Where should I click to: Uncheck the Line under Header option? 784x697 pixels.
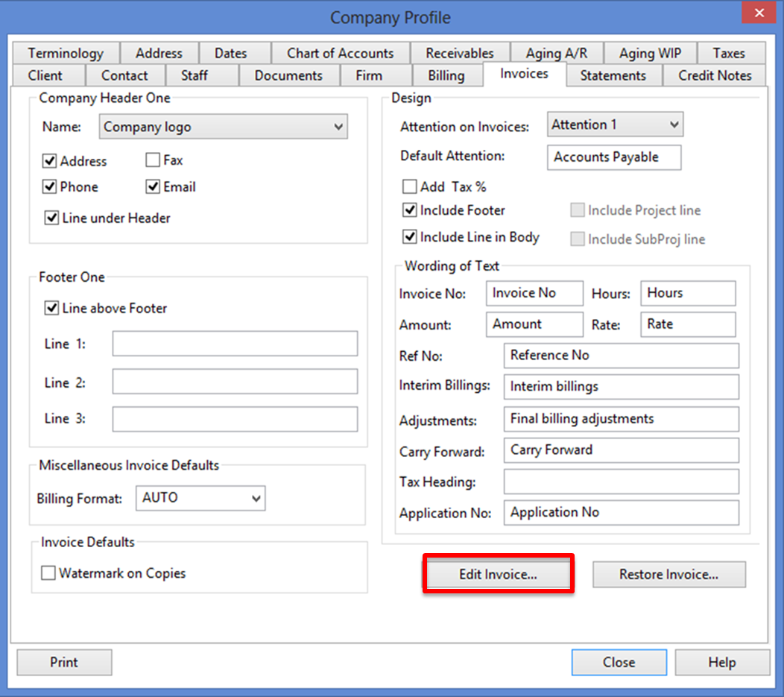pyautogui.click(x=51, y=218)
